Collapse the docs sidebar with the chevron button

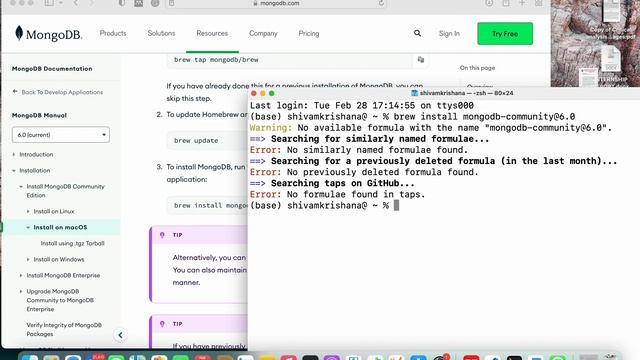tap(120, 335)
